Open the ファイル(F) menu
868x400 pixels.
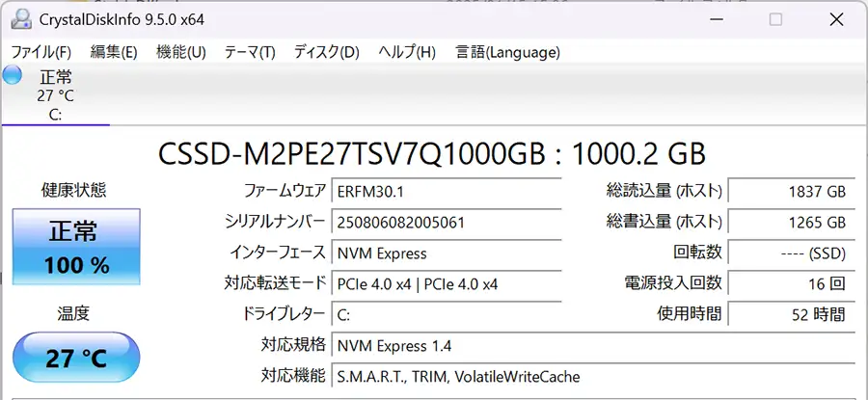click(41, 53)
